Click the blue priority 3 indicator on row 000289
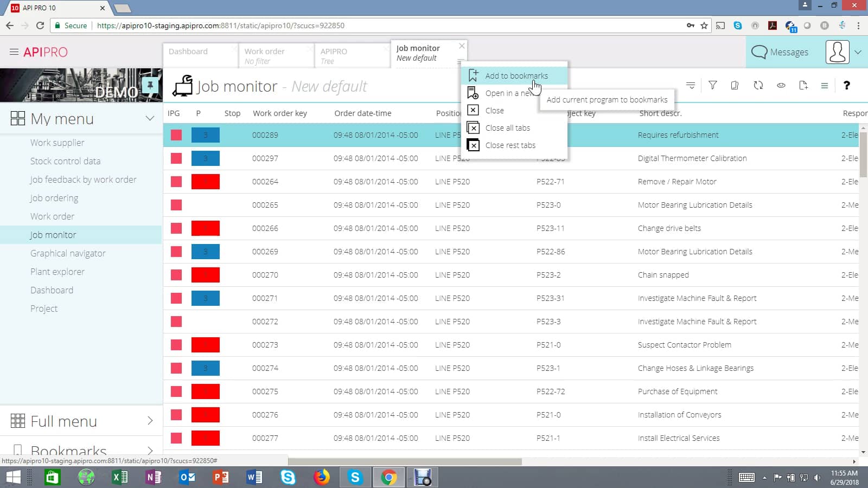Image resolution: width=868 pixels, height=488 pixels. pyautogui.click(x=206, y=135)
